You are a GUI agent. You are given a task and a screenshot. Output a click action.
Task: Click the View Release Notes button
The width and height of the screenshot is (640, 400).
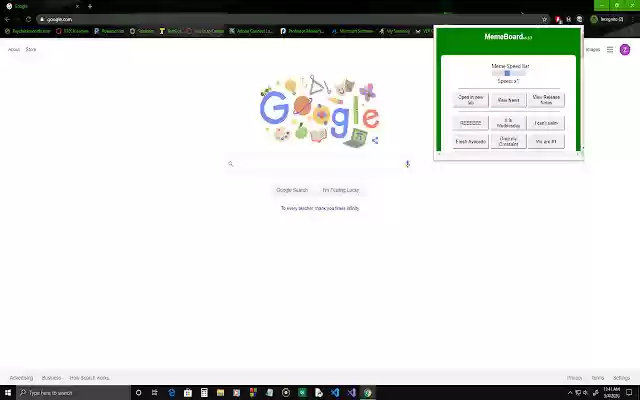click(546, 100)
